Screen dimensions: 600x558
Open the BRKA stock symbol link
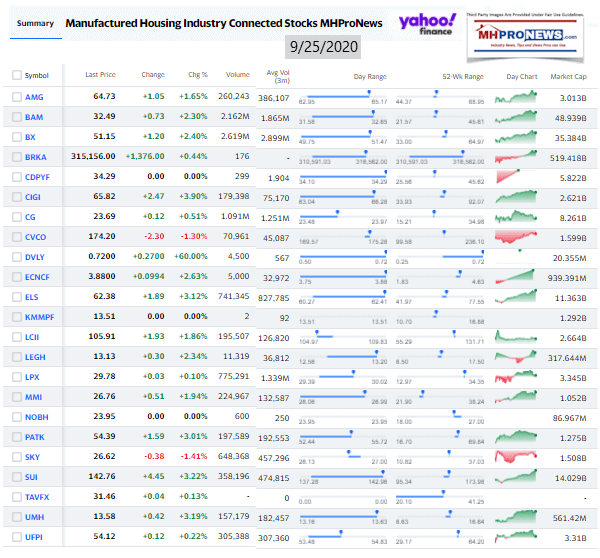click(35, 156)
